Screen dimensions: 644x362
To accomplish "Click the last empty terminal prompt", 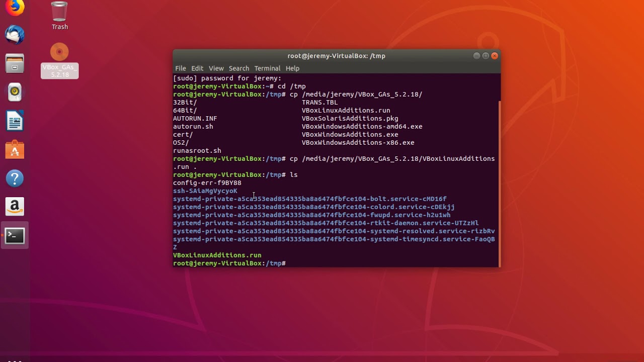I will click(229, 263).
